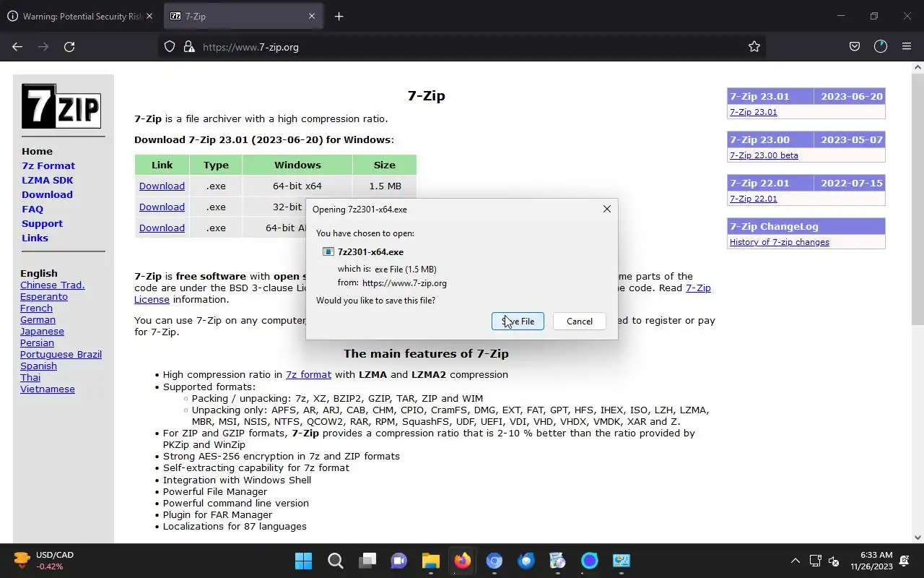The height and width of the screenshot is (578, 924).
Task: Switch language to French
Action: 36,308
